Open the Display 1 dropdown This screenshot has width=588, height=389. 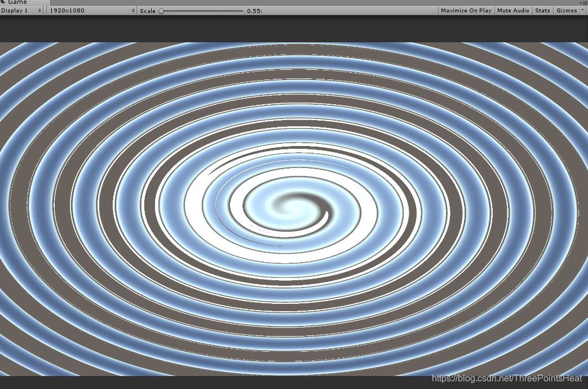pyautogui.click(x=21, y=11)
